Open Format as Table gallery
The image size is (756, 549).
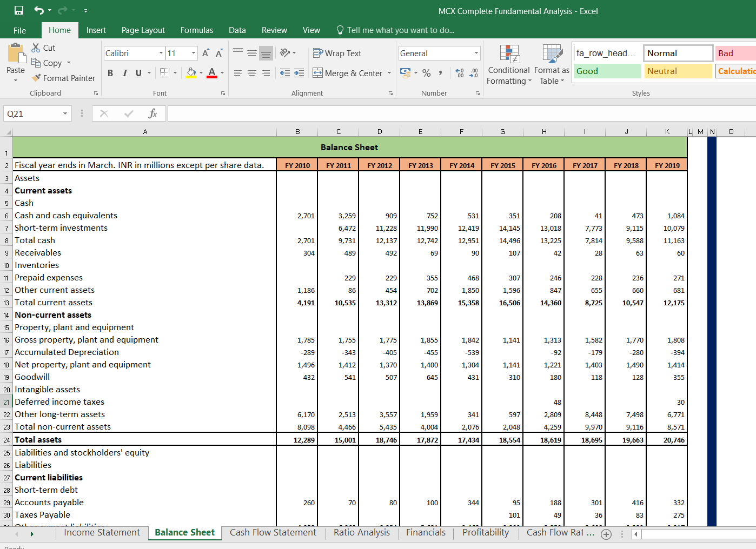click(552, 64)
